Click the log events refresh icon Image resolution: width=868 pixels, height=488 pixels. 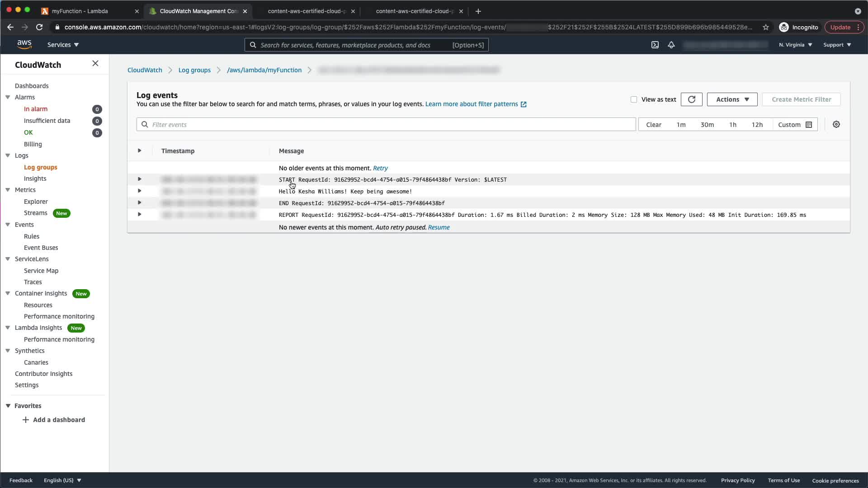pos(691,99)
